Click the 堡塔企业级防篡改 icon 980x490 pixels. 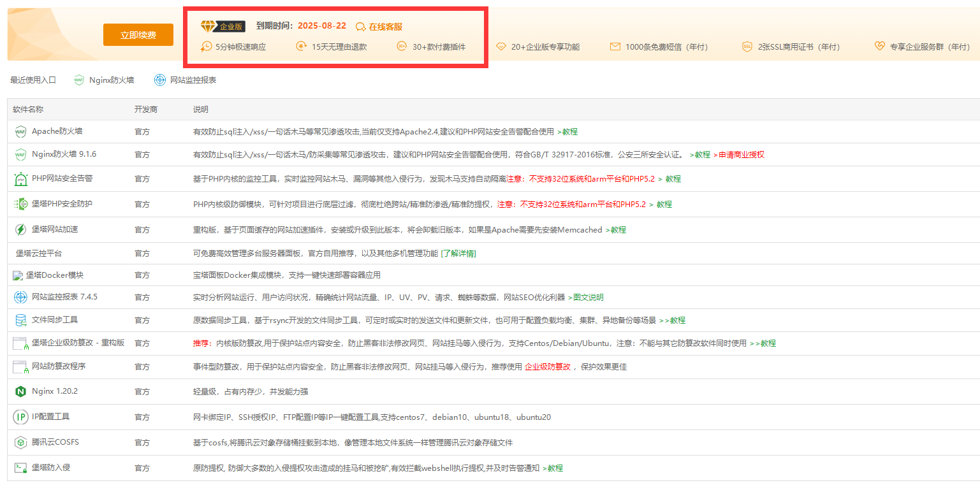(x=20, y=343)
